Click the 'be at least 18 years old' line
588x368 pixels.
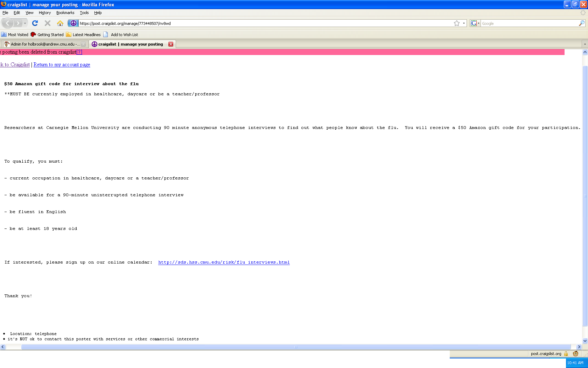[x=41, y=229]
